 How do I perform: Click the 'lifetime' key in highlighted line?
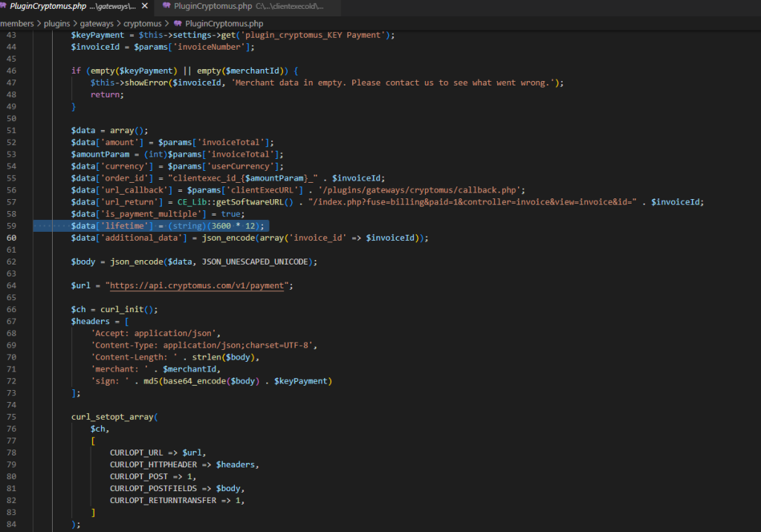pyautogui.click(x=123, y=226)
